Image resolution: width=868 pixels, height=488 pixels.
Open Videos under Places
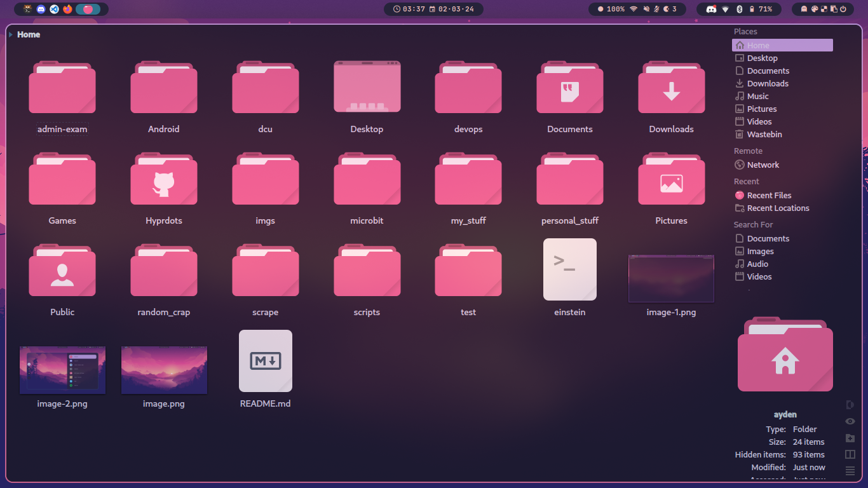[x=782, y=121]
